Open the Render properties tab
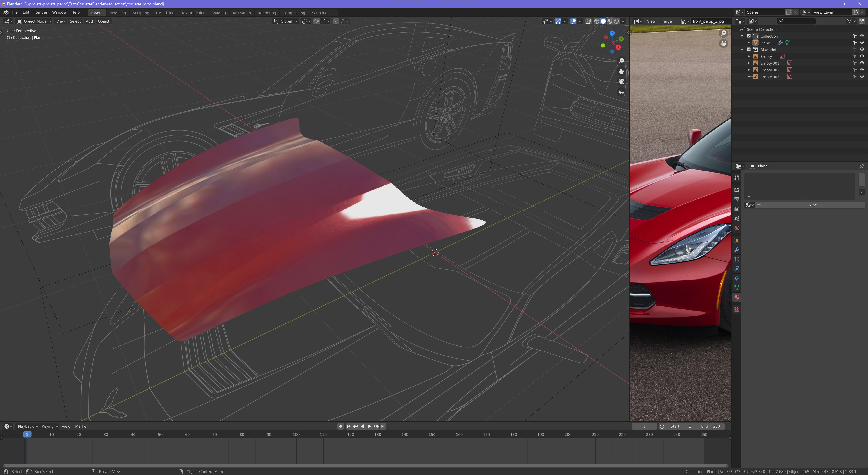868x475 pixels. pos(737,190)
